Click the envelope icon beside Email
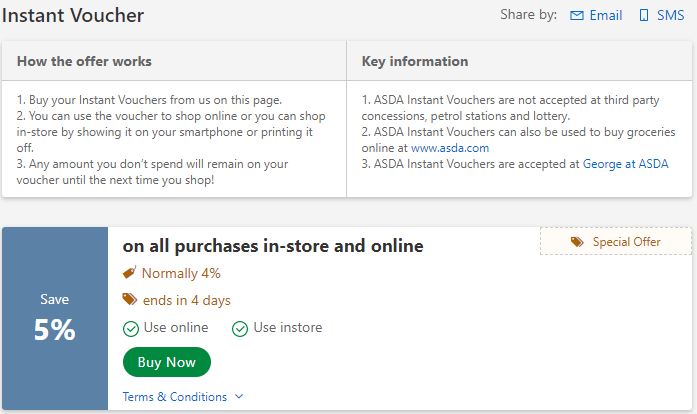The height and width of the screenshot is (414, 697). 576,16
